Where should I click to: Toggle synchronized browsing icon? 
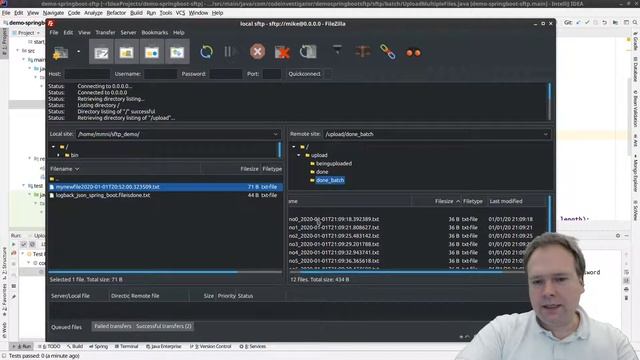tap(387, 52)
